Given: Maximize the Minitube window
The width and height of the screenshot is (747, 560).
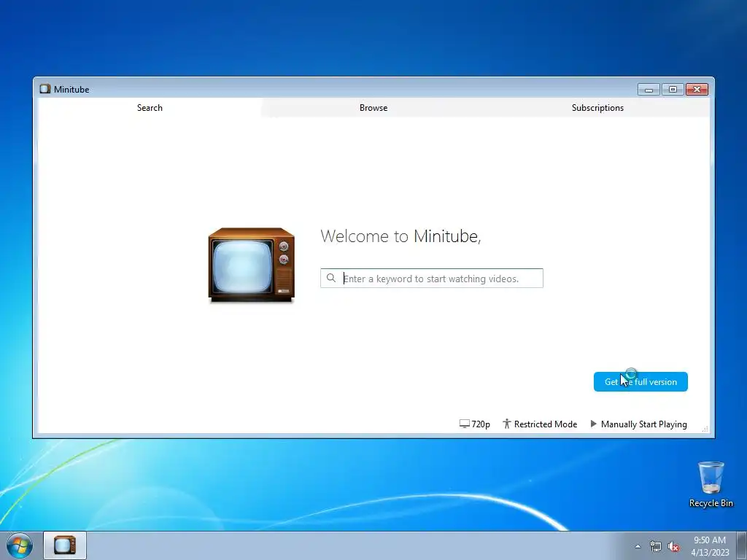Looking at the screenshot, I should [x=673, y=90].
